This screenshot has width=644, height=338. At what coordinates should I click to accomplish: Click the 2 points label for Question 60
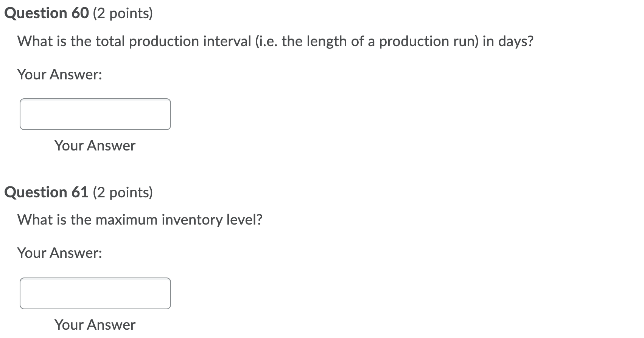(x=121, y=13)
